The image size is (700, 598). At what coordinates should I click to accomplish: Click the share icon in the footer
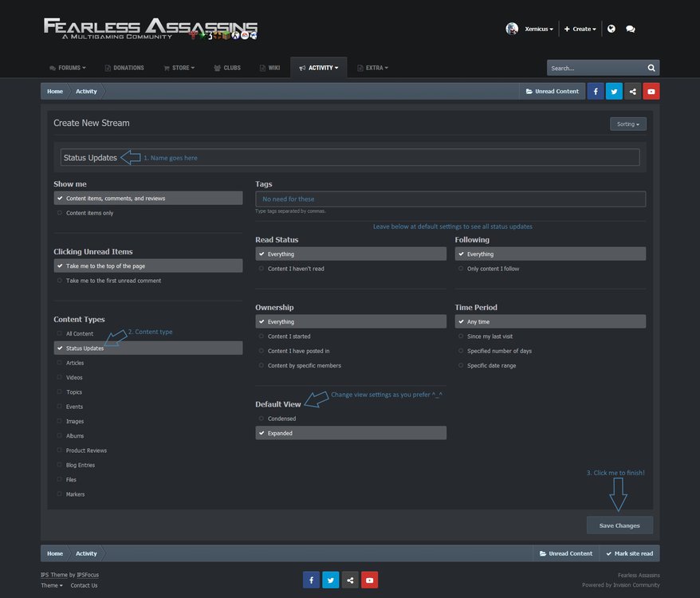tap(350, 580)
